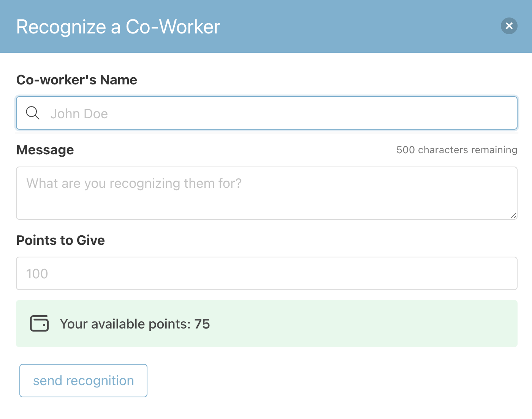Viewport: 532px width, 419px height.
Task: Click the green available points banner
Action: pyautogui.click(x=267, y=324)
